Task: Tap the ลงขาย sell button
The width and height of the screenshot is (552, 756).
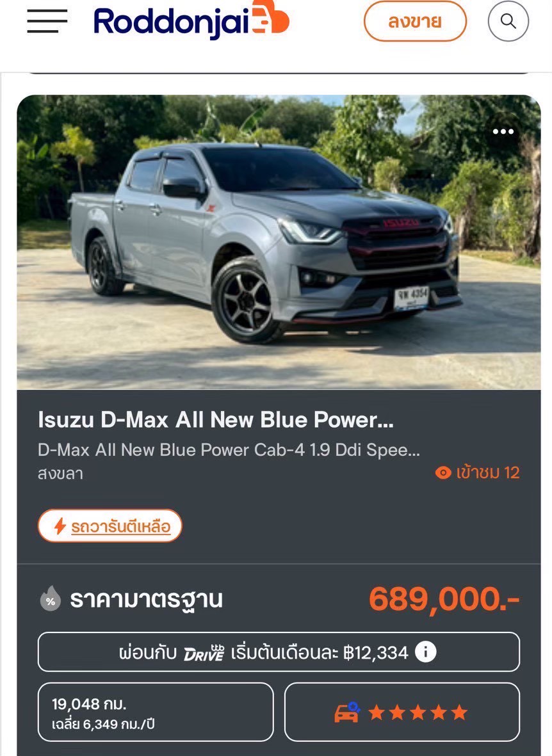Action: (x=415, y=21)
